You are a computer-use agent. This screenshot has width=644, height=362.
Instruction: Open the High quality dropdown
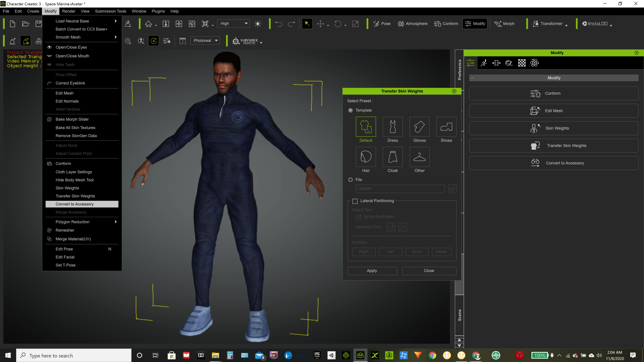(233, 23)
